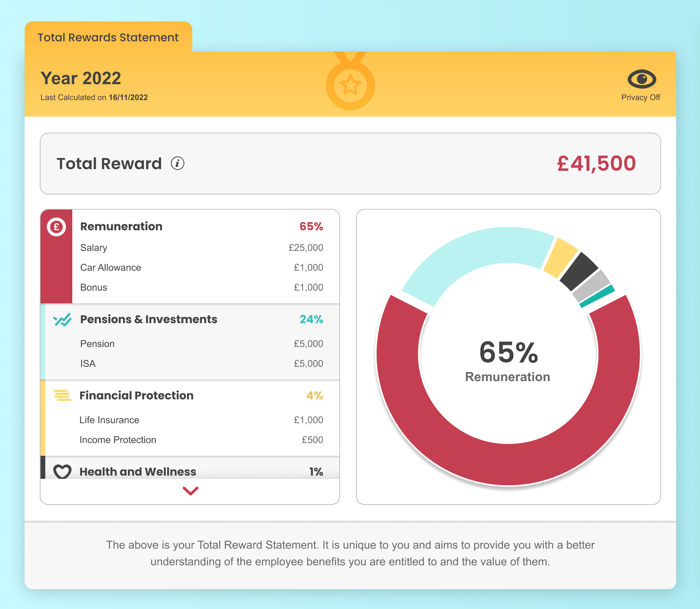700x609 pixels.
Task: Expand the benefits list with the red chevron
Action: click(x=191, y=491)
